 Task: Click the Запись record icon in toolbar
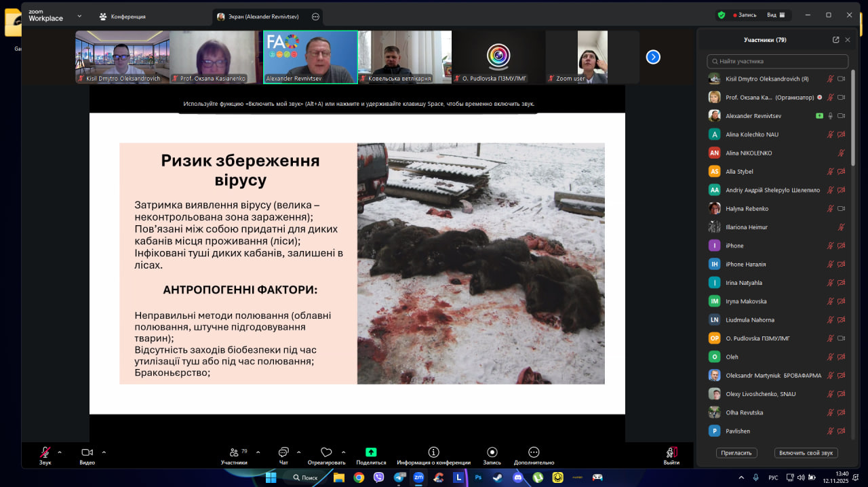[x=492, y=452]
